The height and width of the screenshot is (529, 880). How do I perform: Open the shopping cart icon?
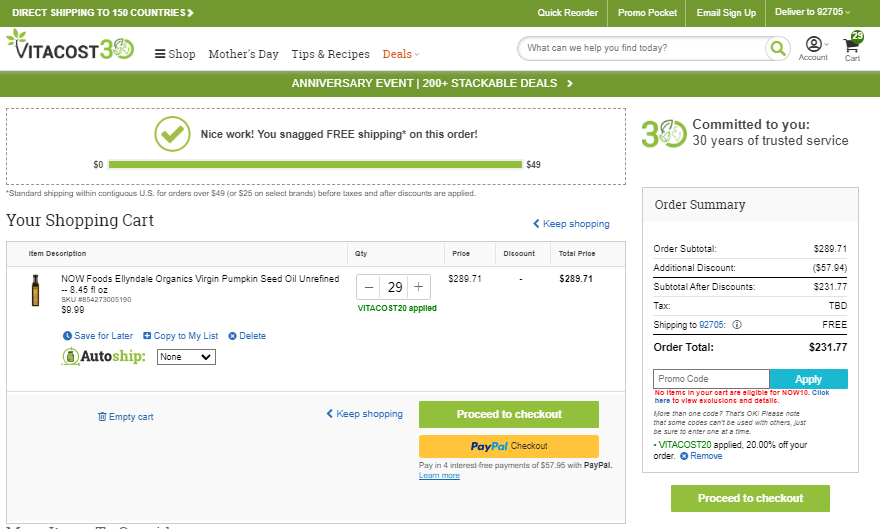click(852, 48)
